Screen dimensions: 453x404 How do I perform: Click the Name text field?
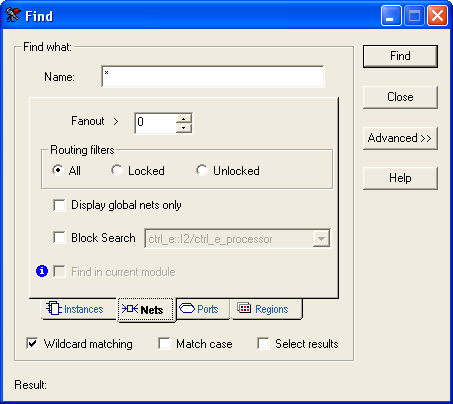tap(213, 77)
